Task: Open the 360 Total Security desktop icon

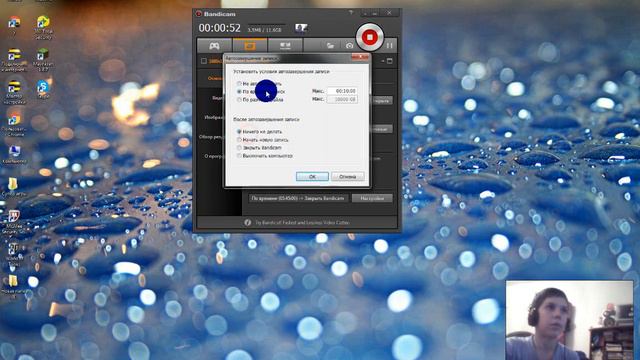Action: [x=43, y=27]
